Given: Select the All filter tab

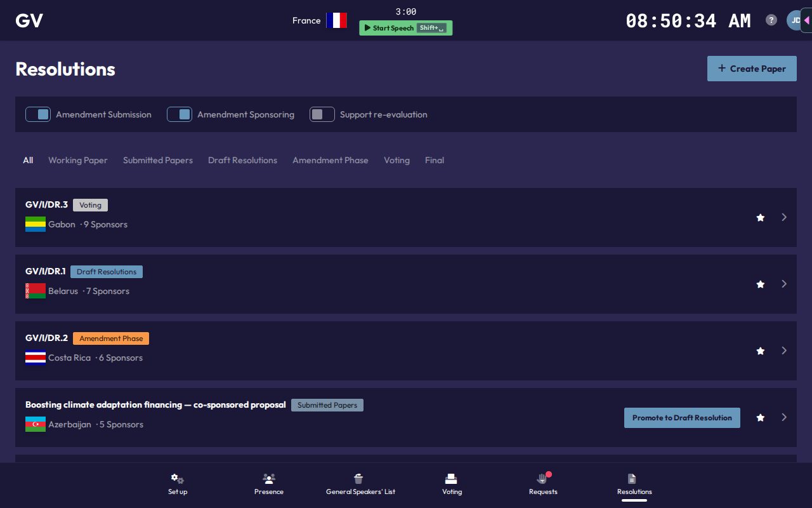Looking at the screenshot, I should [28, 160].
